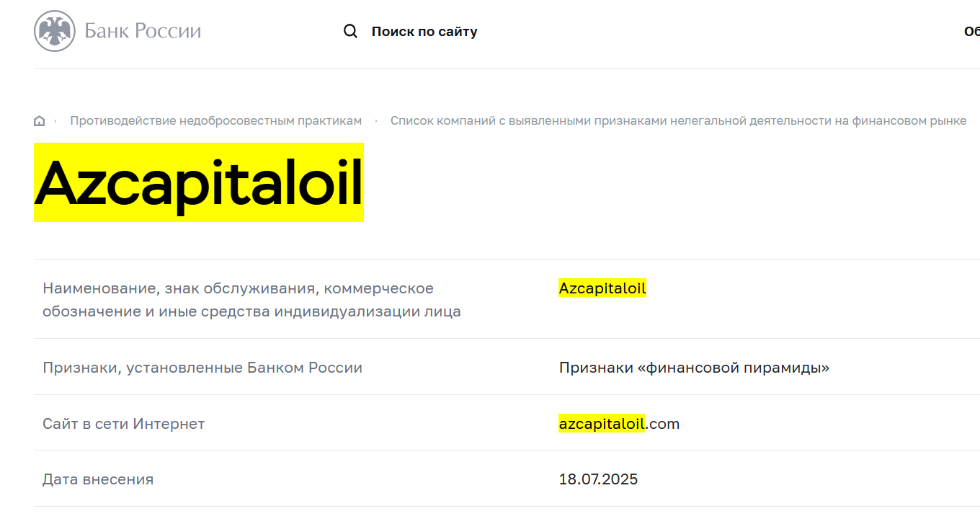The image size is (980, 519).
Task: Click 'Признаки, установленные Банком России' label
Action: point(202,368)
